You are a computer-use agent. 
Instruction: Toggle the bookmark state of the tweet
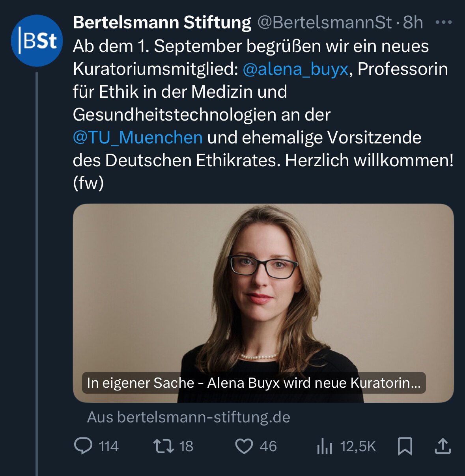405,446
